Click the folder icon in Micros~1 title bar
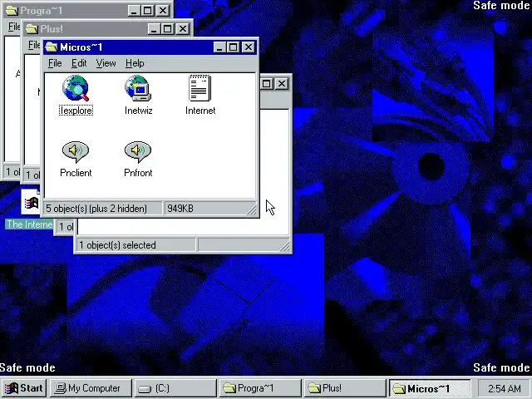The image size is (532, 399). (52, 47)
